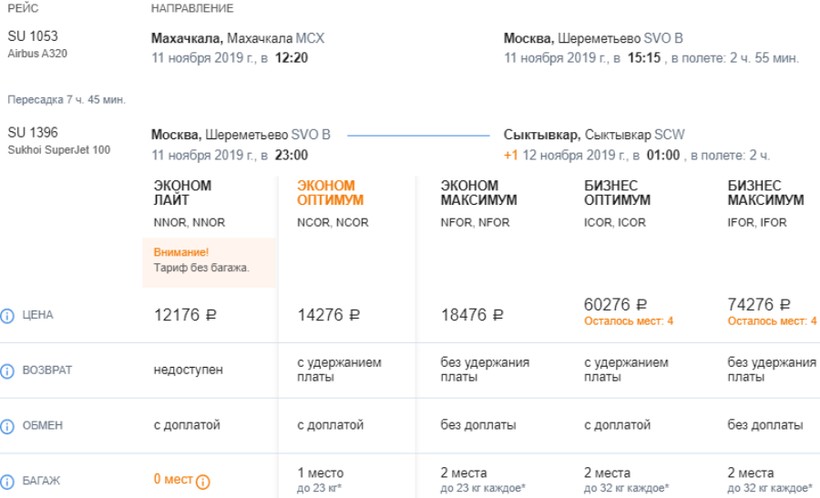
Task: Select the 74276 ₽ business fare price
Action: [x=760, y=304]
